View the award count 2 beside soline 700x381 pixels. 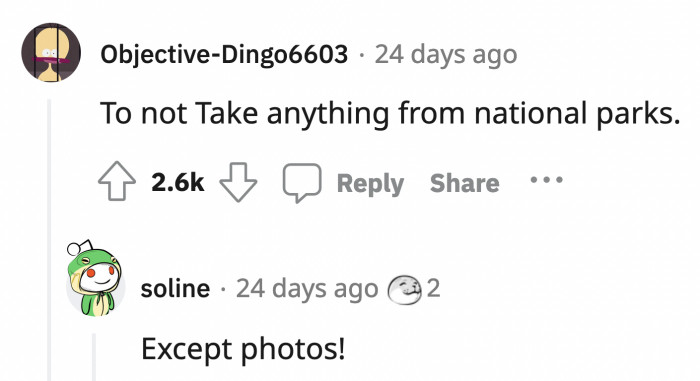[433, 288]
